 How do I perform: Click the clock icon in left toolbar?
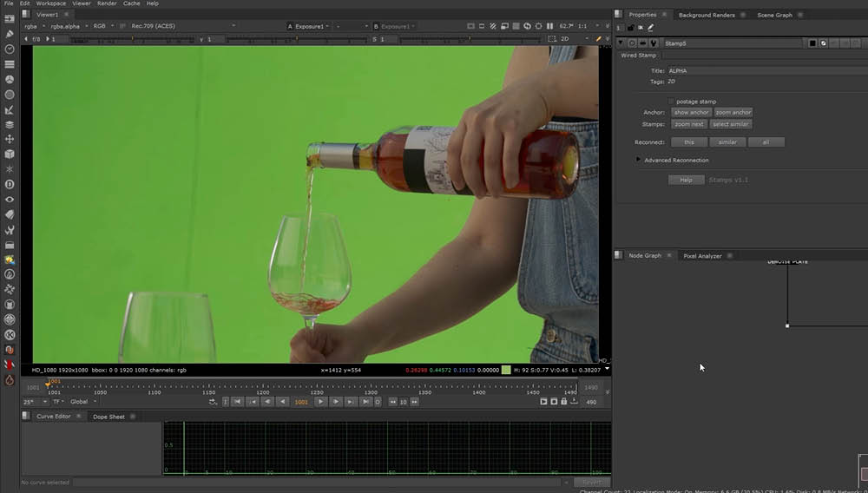pos(10,49)
